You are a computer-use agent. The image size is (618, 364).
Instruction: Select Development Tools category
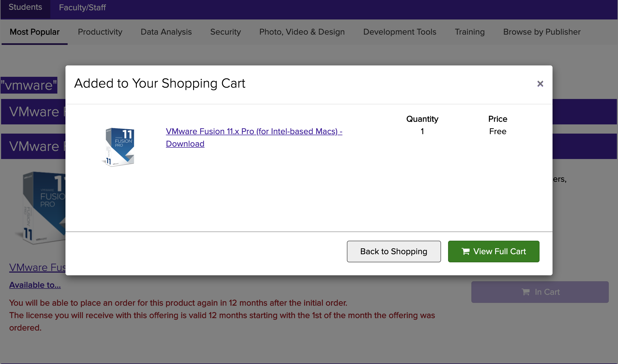click(400, 32)
